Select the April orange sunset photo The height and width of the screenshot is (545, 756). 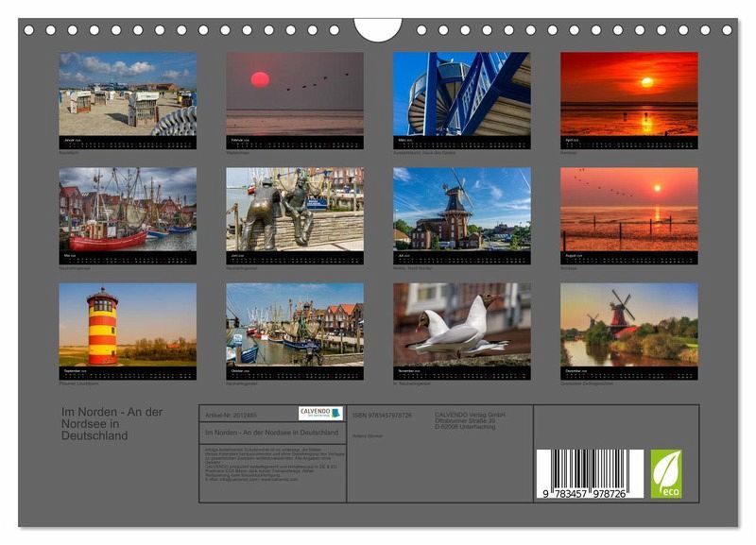click(628, 94)
